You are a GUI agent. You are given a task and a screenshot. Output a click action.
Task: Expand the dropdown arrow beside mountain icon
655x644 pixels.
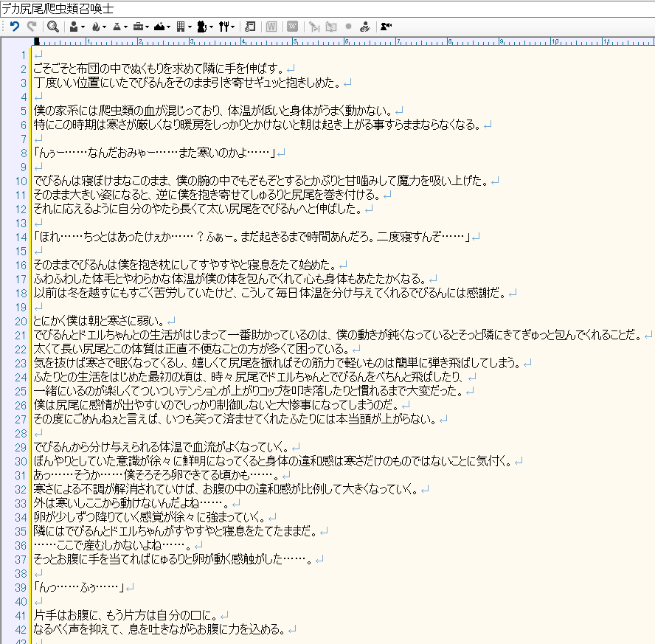tap(168, 27)
